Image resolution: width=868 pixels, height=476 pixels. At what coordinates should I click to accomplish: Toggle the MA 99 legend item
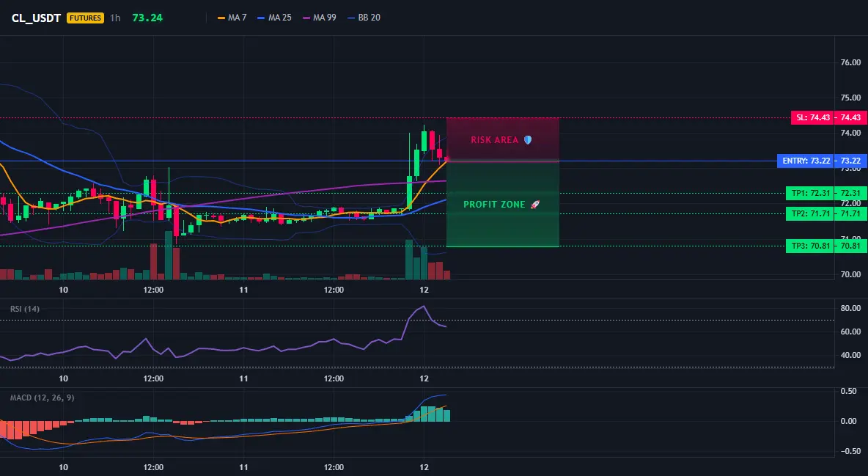point(320,18)
